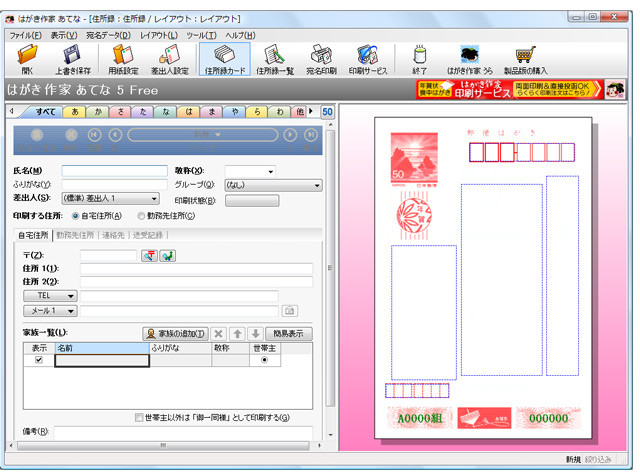Open the グループ dropdown showing (なし)

(x=273, y=185)
